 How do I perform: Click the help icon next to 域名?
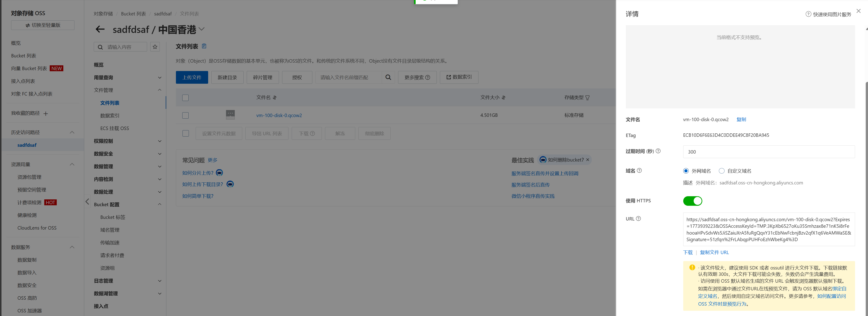(639, 170)
